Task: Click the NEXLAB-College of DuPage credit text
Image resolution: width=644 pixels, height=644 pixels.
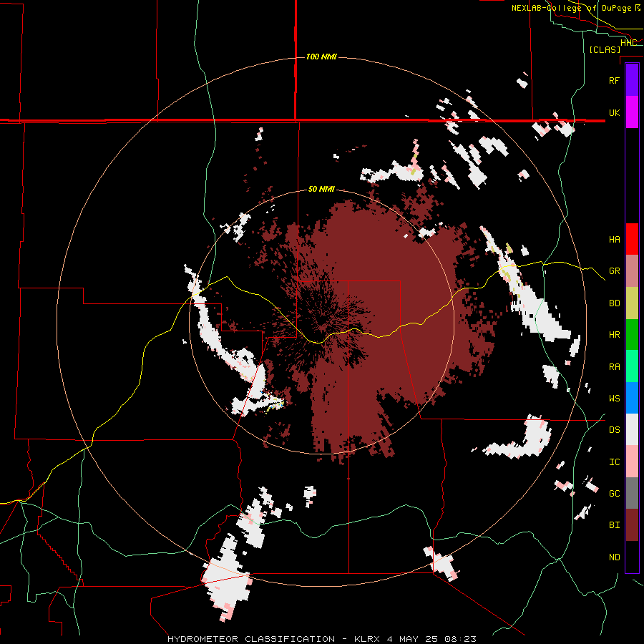Action: pyautogui.click(x=576, y=8)
